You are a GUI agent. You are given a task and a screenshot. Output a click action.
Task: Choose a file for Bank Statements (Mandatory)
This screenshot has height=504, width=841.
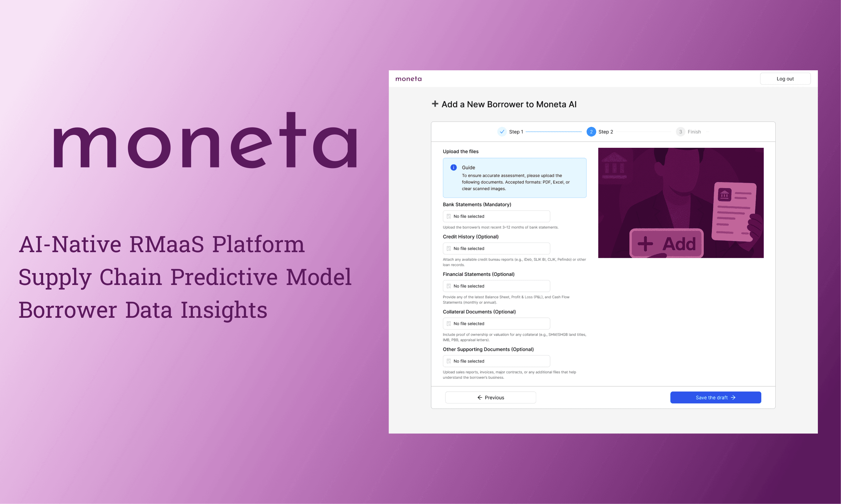coord(496,216)
